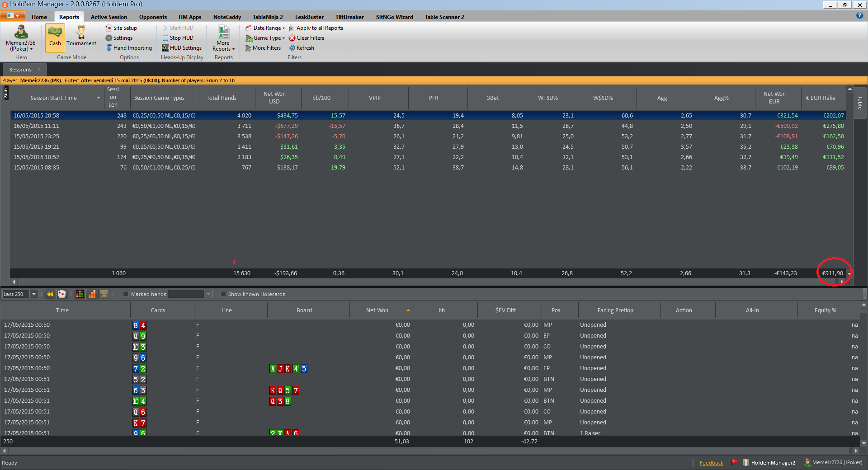Open Hand Importing

pyautogui.click(x=129, y=48)
